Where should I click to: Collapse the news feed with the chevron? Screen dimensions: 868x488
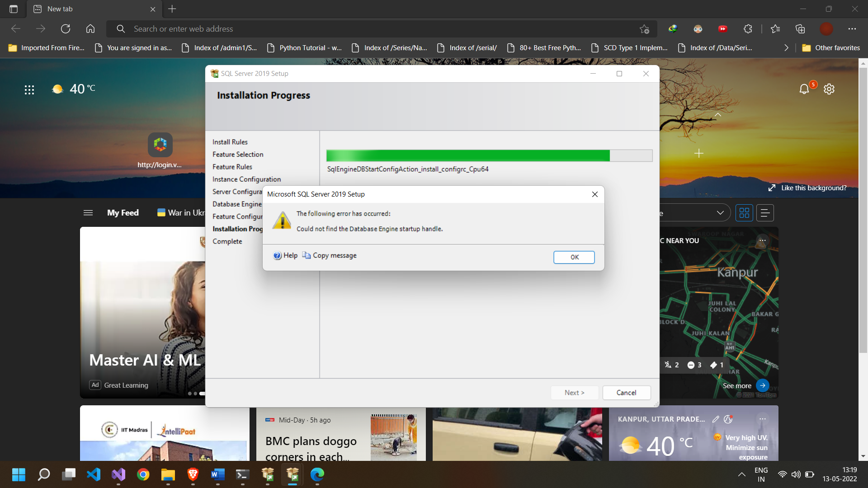point(718,115)
